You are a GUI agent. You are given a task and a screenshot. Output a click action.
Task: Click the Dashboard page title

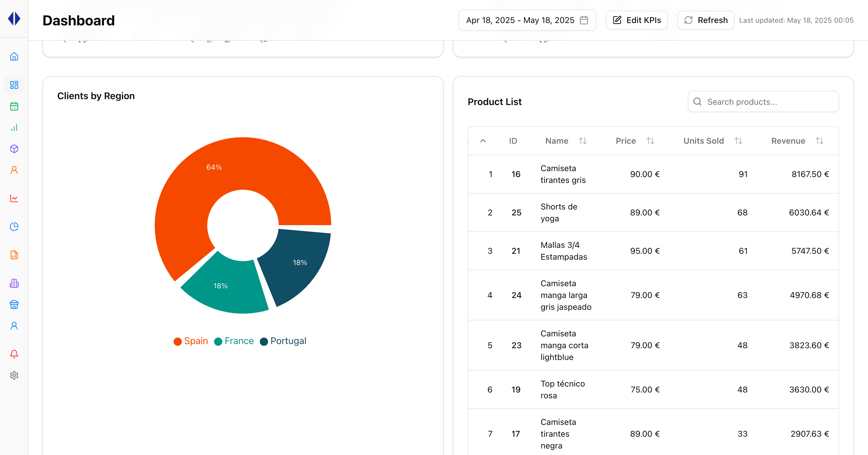(79, 21)
